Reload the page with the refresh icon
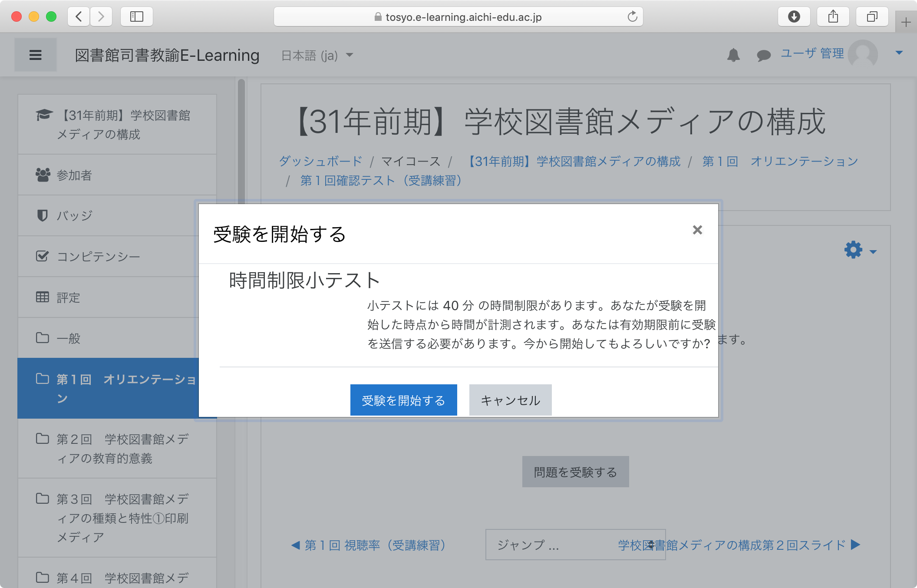 point(632,17)
